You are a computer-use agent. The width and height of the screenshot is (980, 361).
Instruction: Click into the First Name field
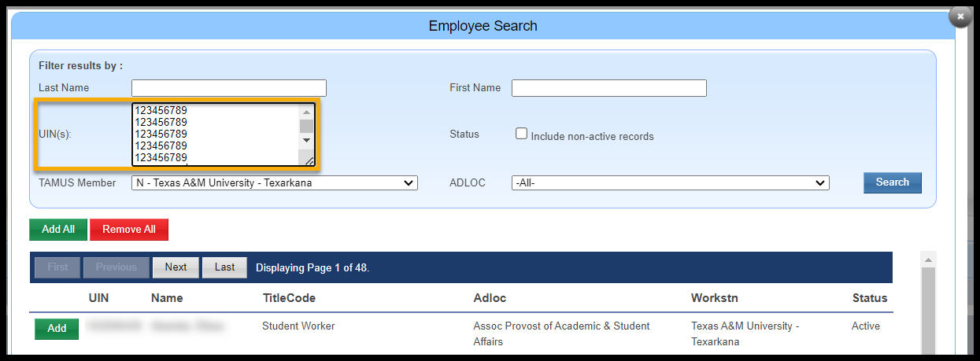pos(608,88)
